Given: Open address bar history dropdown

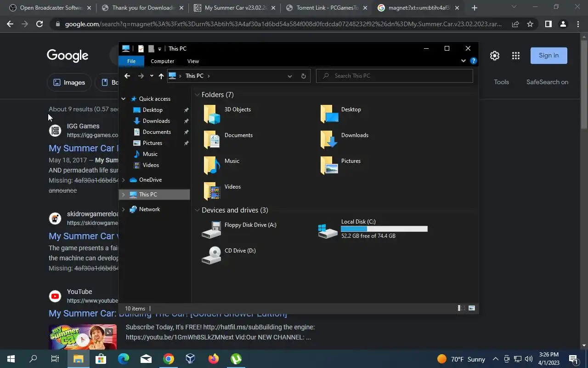Looking at the screenshot, I should (x=289, y=76).
